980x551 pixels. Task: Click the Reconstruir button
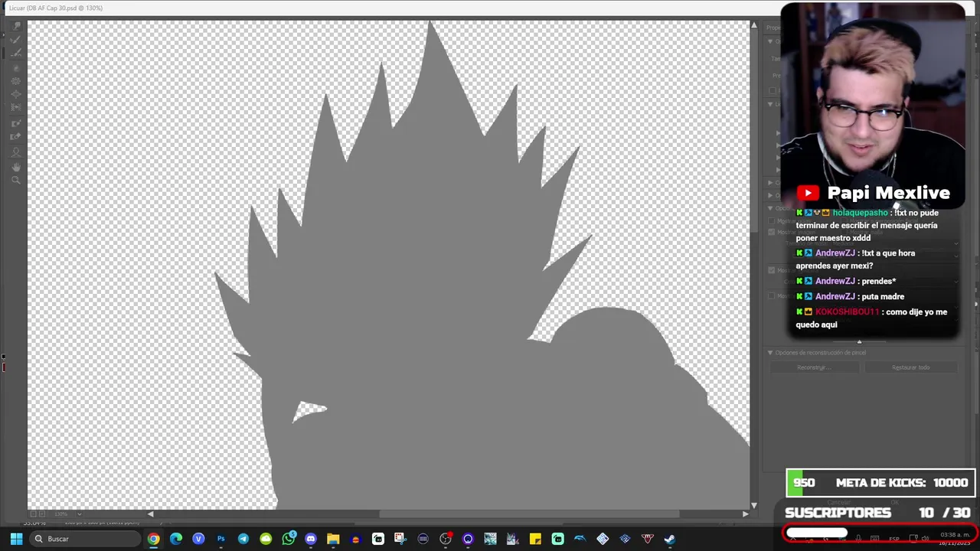tap(814, 367)
